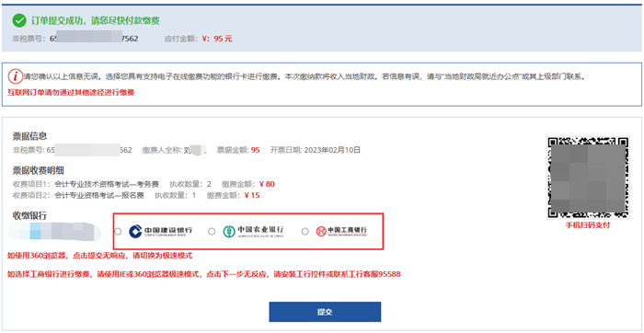Viewport: 644px width, 333px height.
Task: Click the ¥15 fee amount
Action: coord(252,195)
